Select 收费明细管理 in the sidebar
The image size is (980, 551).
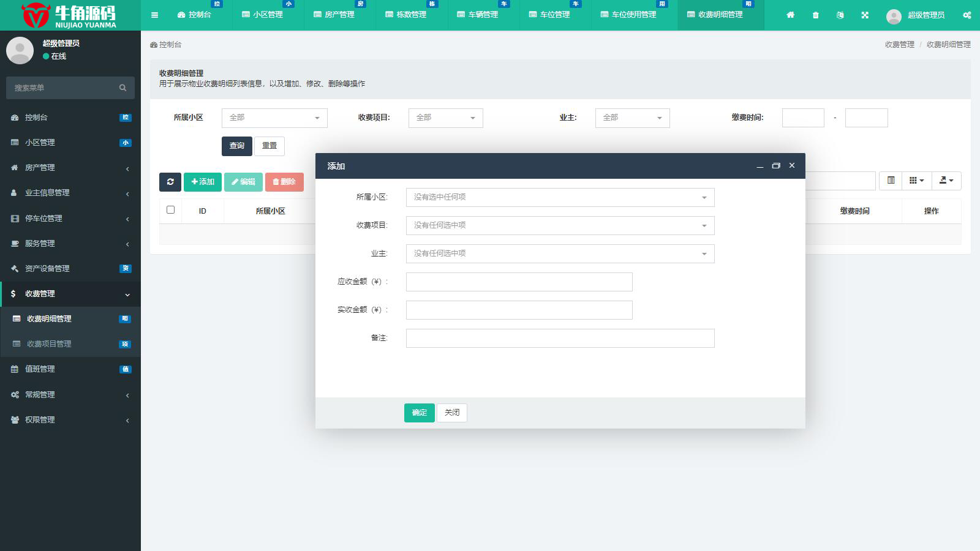pos(70,319)
